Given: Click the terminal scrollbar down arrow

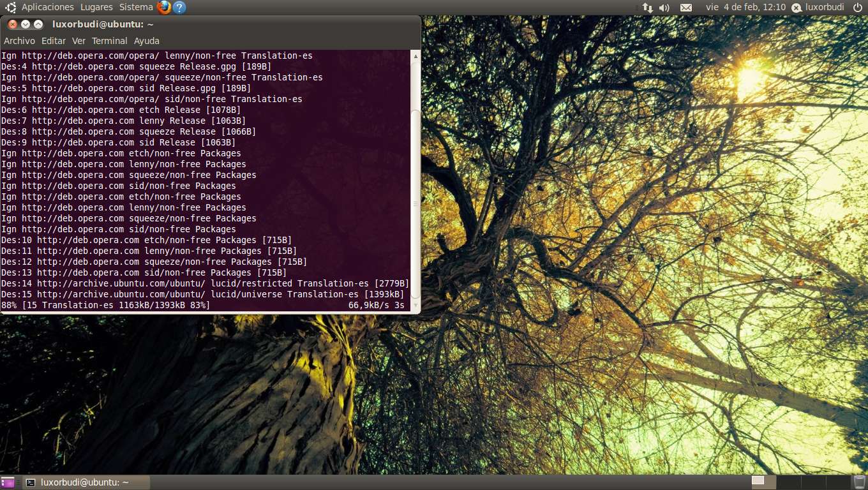Looking at the screenshot, I should [415, 305].
